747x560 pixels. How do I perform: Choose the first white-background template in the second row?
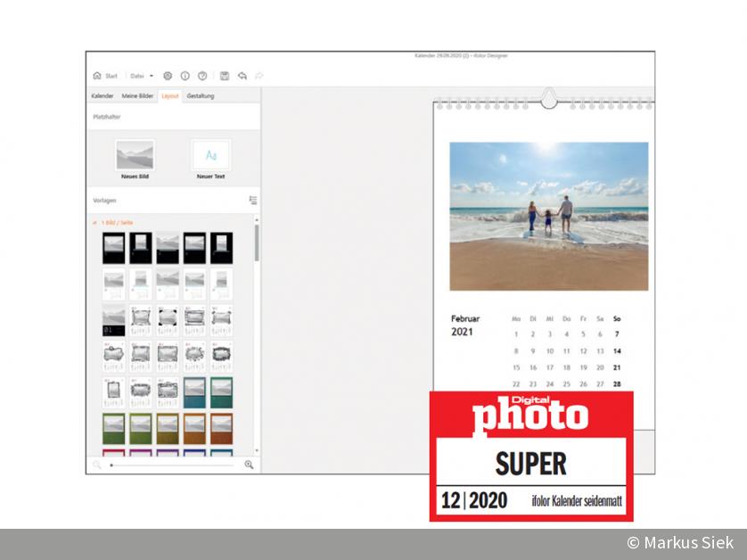point(114,284)
